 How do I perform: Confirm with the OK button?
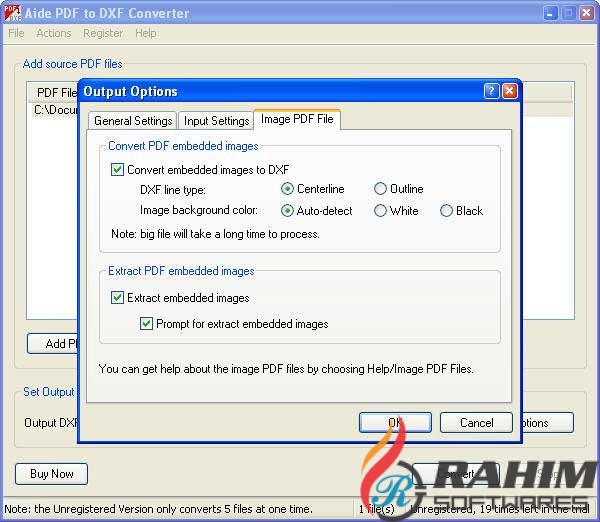[x=395, y=422]
